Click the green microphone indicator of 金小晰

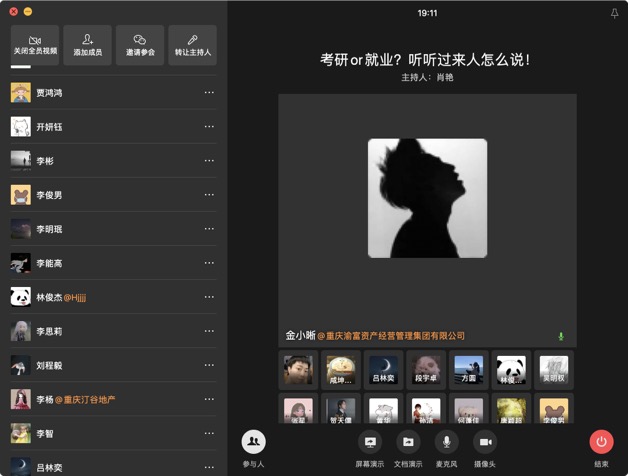[561, 337]
